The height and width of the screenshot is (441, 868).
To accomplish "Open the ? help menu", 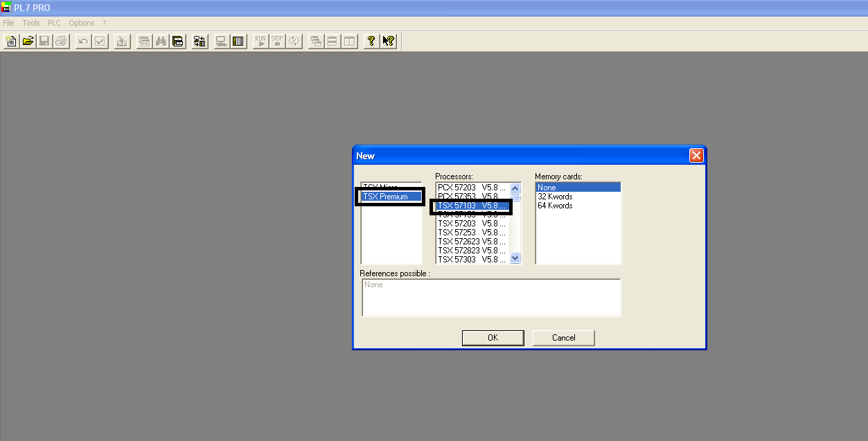I will click(x=105, y=23).
